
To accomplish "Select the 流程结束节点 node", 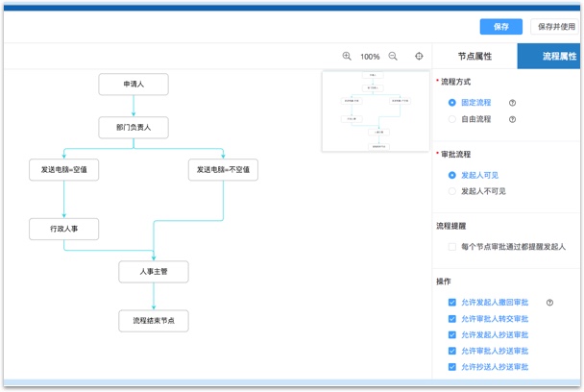I will pyautogui.click(x=154, y=321).
